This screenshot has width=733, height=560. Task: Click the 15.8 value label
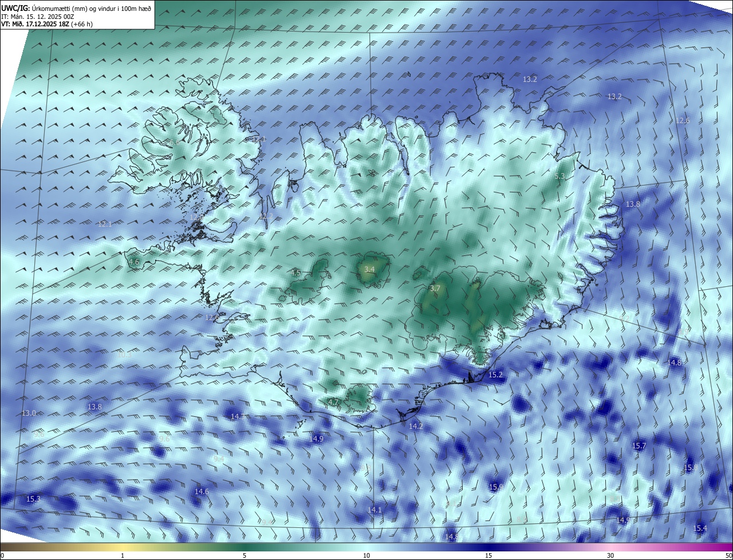click(689, 468)
